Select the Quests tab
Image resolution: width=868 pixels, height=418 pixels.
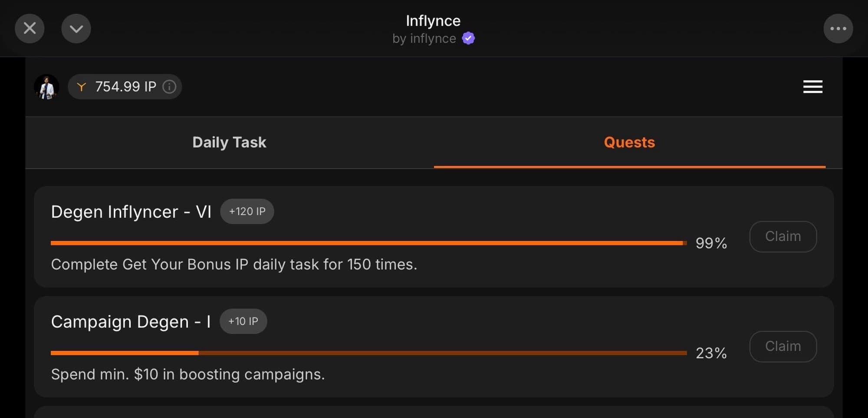pyautogui.click(x=629, y=142)
